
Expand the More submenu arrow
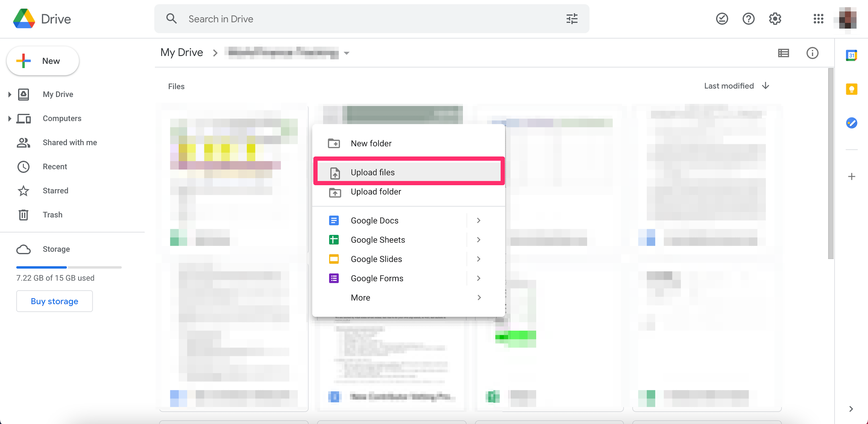click(x=479, y=297)
